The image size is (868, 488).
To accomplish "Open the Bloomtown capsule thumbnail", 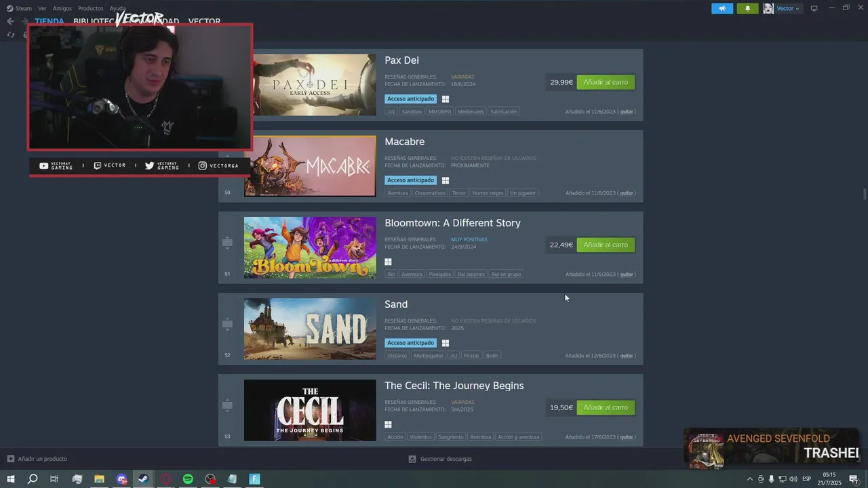I will pyautogui.click(x=310, y=247).
